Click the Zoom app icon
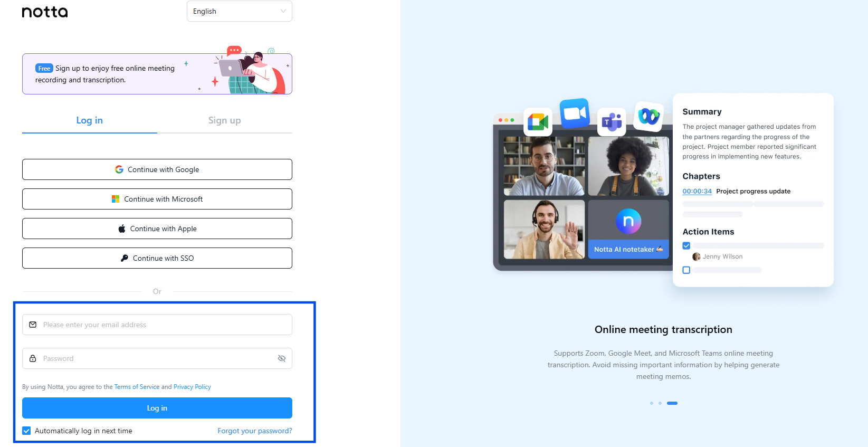Image resolution: width=868 pixels, height=447 pixels. 575,113
